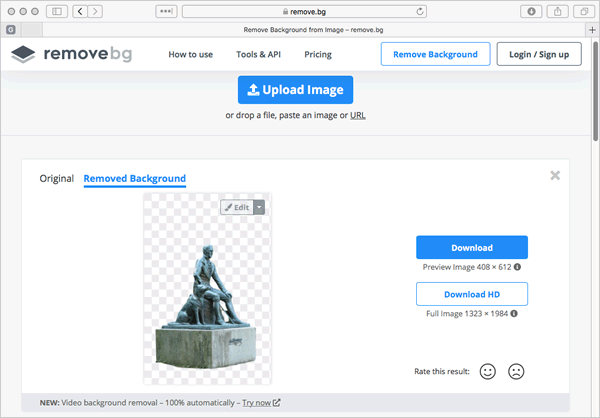Image resolution: width=600 pixels, height=418 pixels.
Task: Click the URL link under Upload Image
Action: pyautogui.click(x=357, y=115)
